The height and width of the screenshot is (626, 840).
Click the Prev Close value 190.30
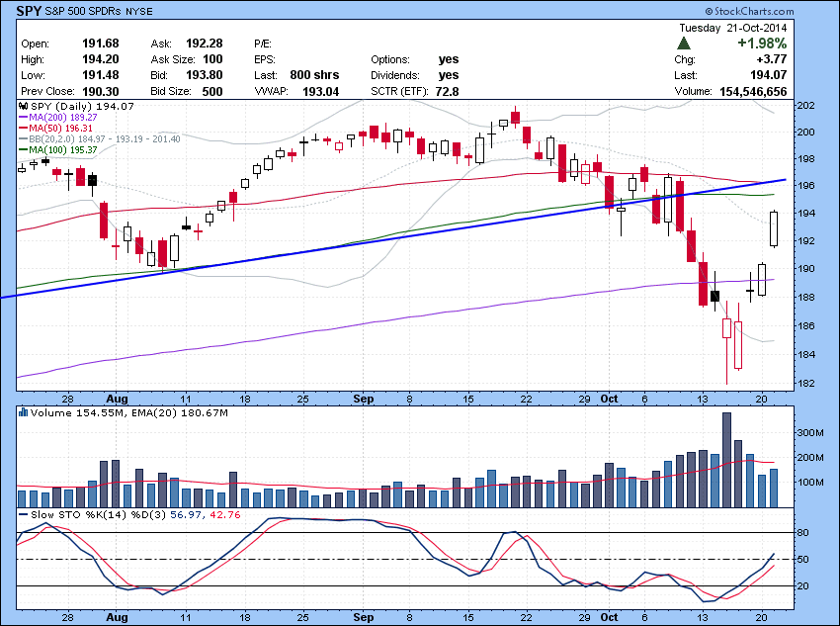pyautogui.click(x=100, y=92)
